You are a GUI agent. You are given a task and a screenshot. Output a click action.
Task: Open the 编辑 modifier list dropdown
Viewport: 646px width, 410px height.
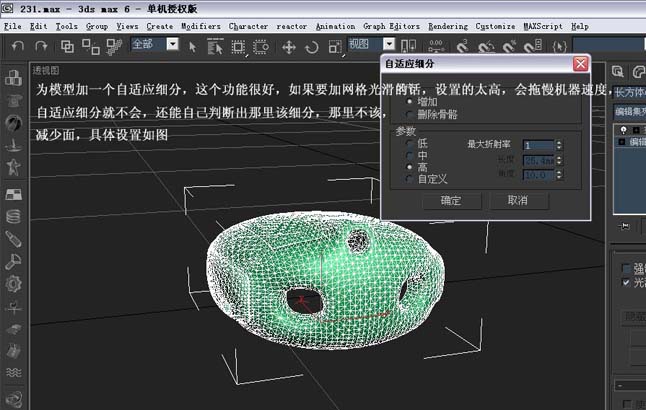630,111
